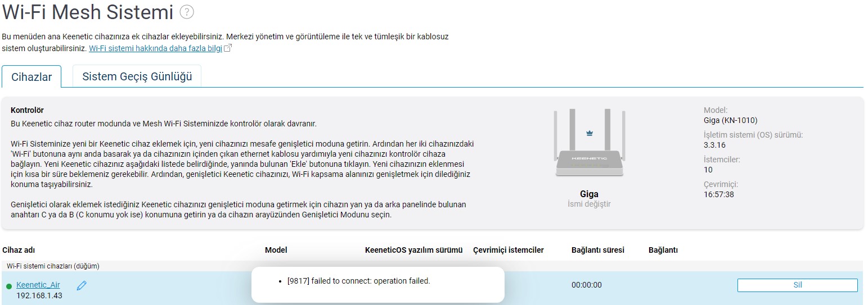Image resolution: width=868 pixels, height=305 pixels.
Task: Click the online uptime value 16:57:38
Action: coord(719,194)
